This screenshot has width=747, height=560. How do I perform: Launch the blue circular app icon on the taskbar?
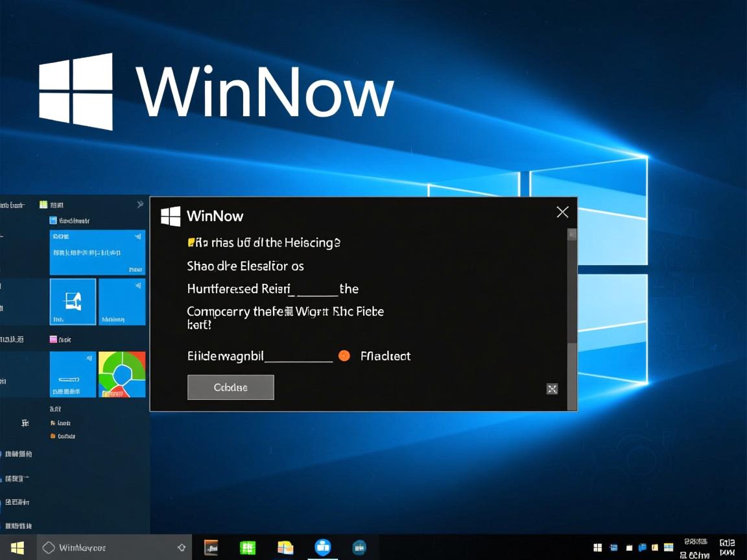point(323,547)
